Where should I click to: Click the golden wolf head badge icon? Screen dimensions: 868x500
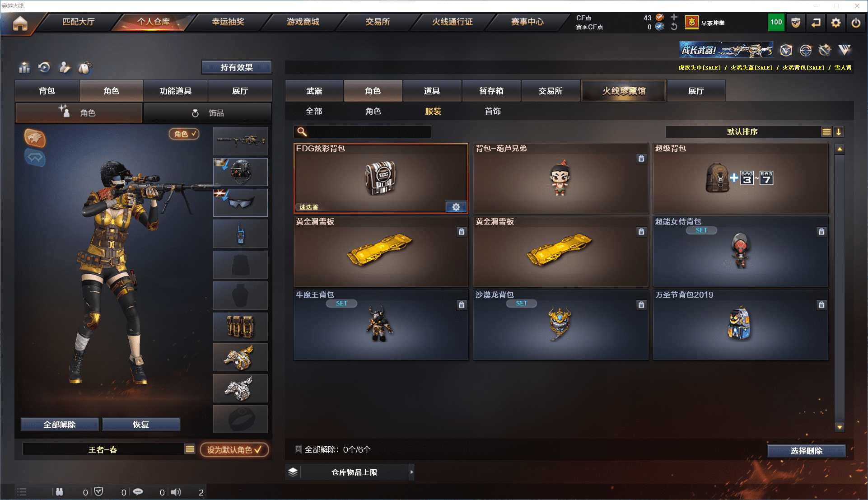coord(35,138)
